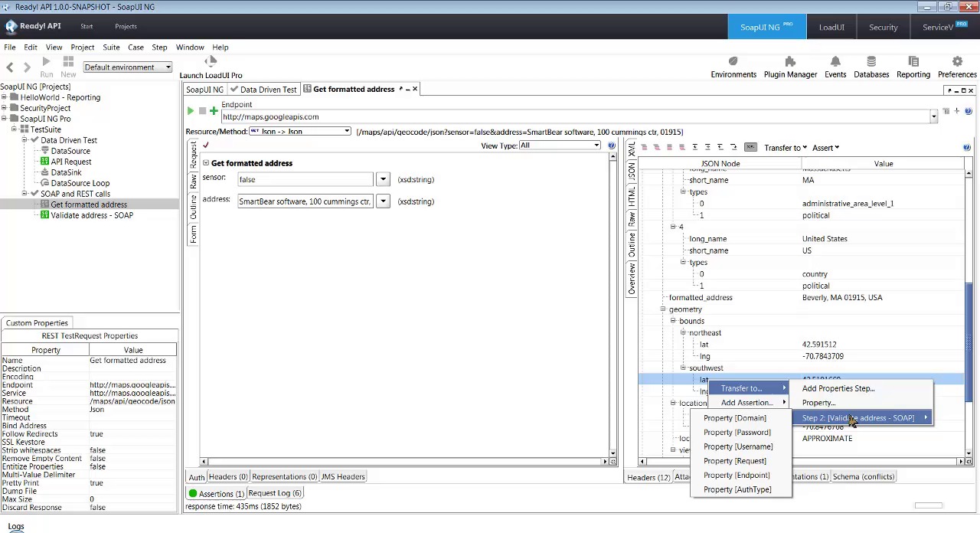Switch to the Security product tab
The image size is (980, 533).
coord(883,28)
